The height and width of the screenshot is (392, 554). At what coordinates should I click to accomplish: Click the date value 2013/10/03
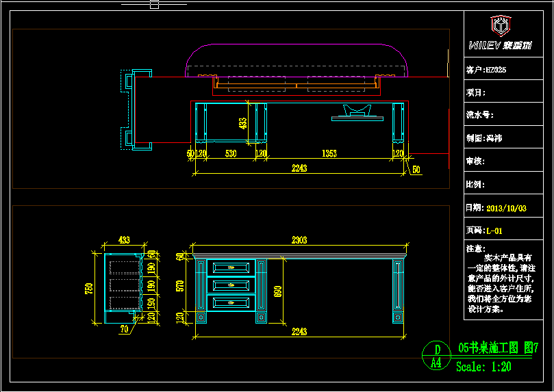506,208
